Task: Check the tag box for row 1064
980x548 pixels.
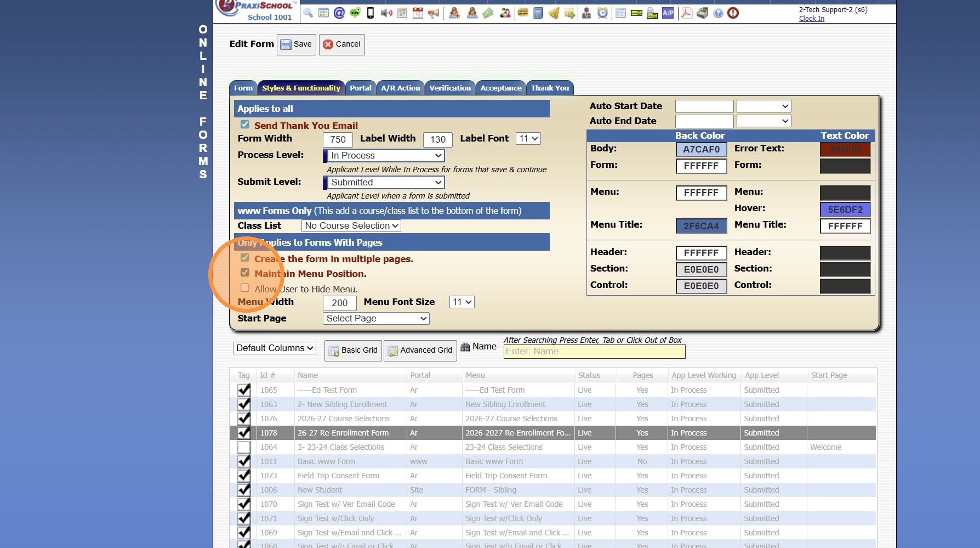Action: pyautogui.click(x=244, y=447)
